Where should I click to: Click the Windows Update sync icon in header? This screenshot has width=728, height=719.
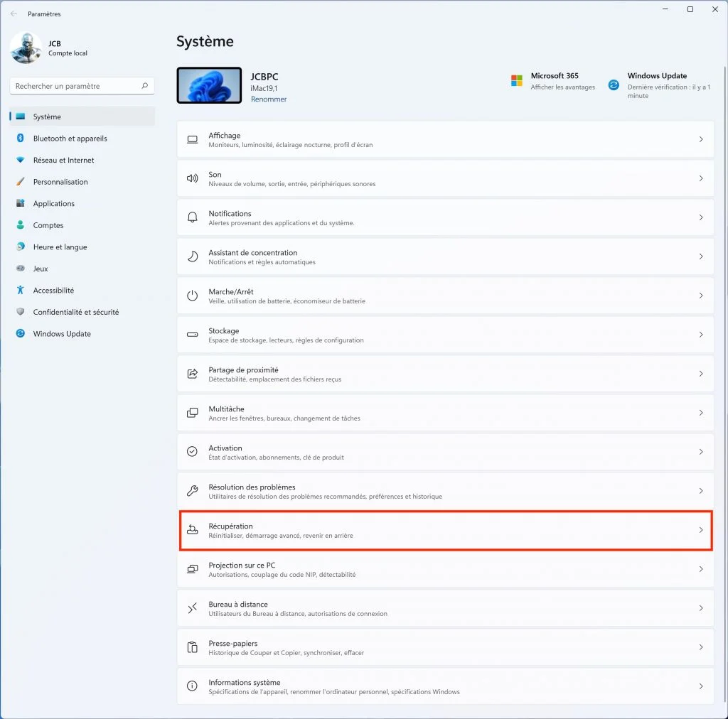pos(614,85)
